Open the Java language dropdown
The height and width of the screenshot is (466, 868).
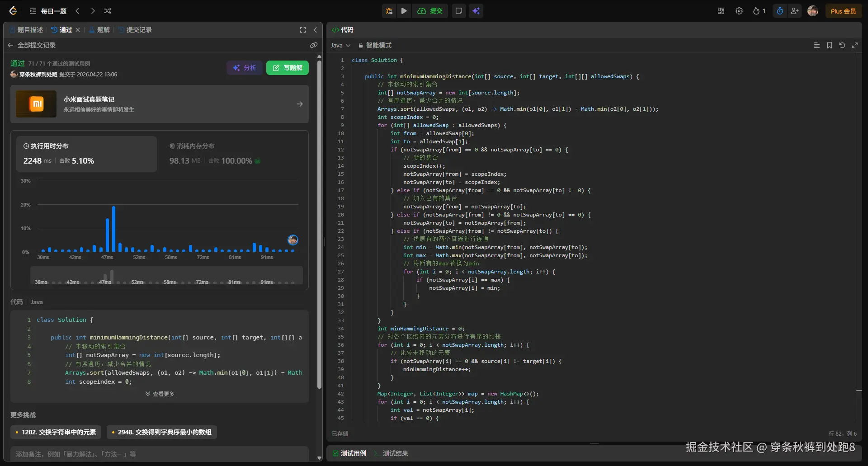click(340, 45)
